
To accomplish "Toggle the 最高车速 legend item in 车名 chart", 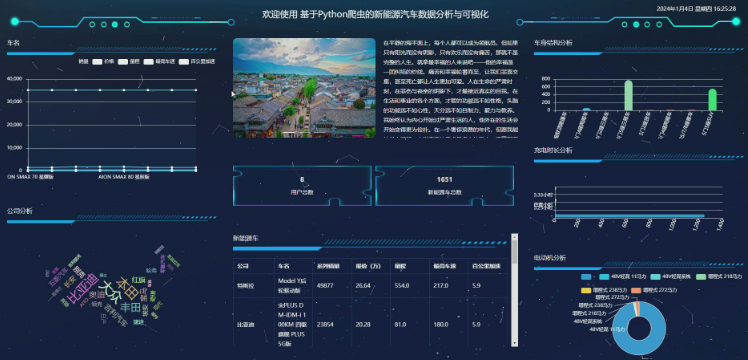I will click(159, 62).
